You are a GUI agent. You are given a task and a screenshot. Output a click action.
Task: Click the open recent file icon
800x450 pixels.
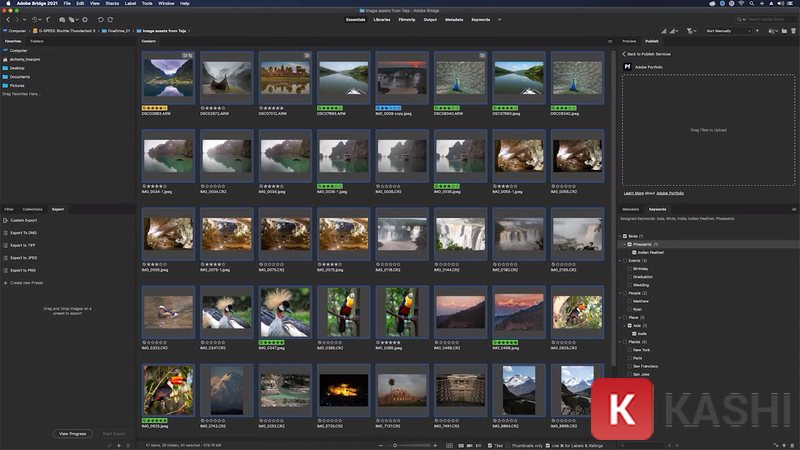click(x=772, y=31)
